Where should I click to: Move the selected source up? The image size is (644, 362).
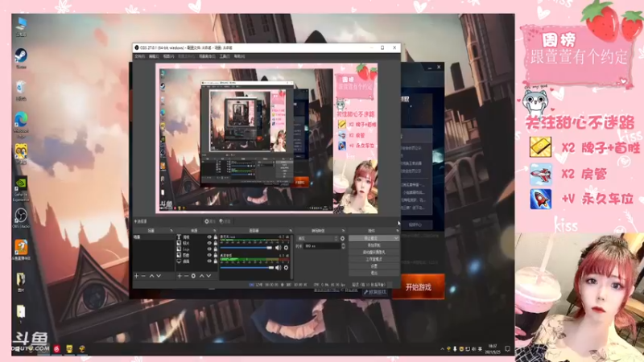(202, 276)
